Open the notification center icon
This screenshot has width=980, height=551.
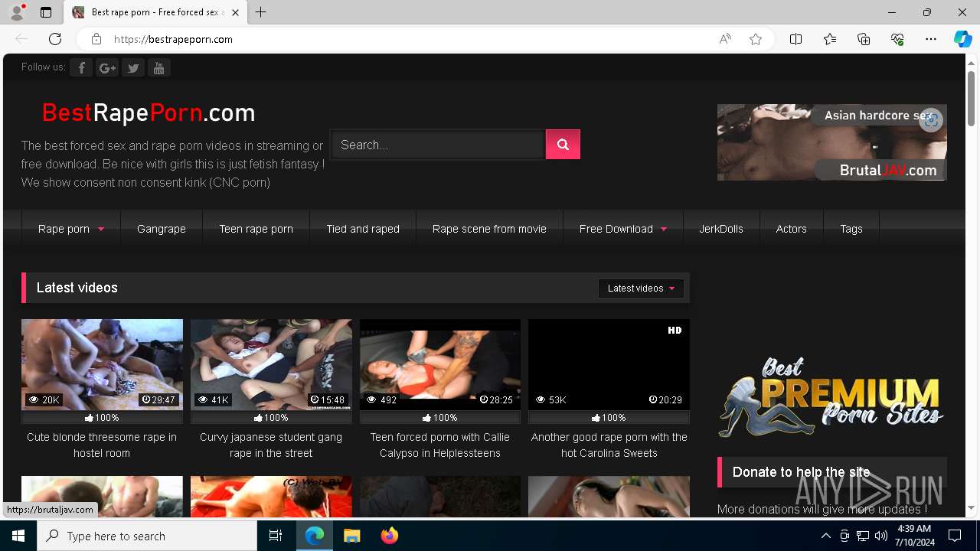955,536
